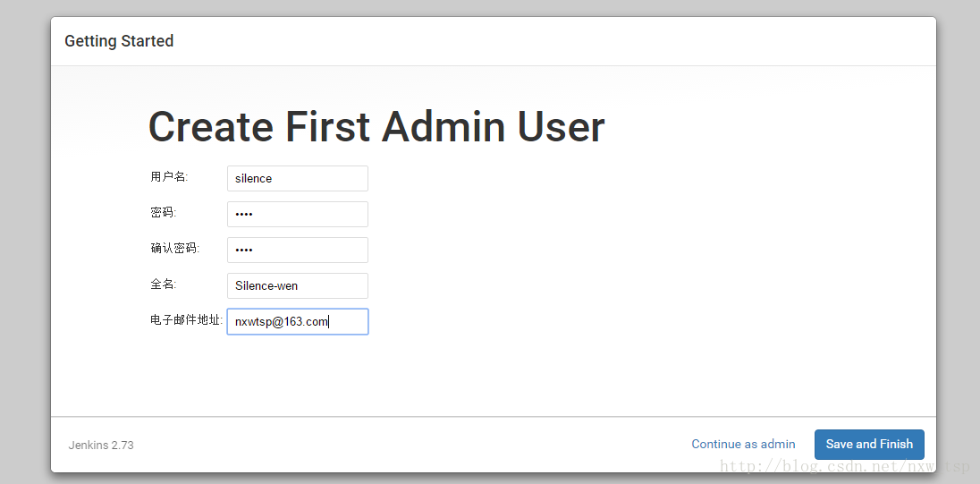980x484 pixels.
Task: Click the white footer area beside Jenkins version
Action: [406, 445]
